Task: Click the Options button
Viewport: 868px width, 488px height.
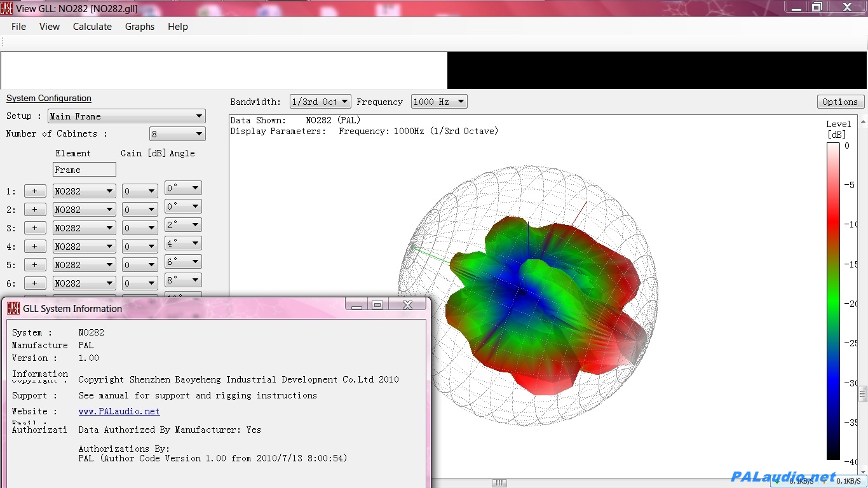Action: pyautogui.click(x=840, y=102)
